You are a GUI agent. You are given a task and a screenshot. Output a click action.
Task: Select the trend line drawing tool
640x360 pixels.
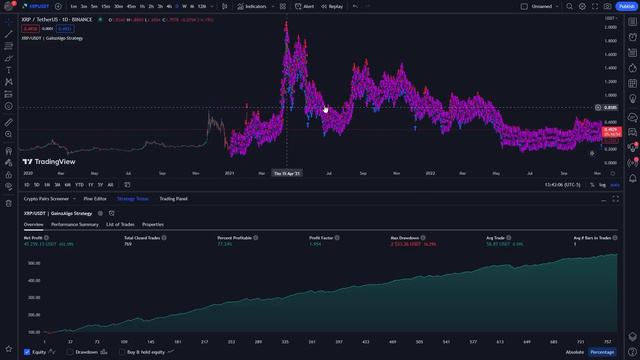click(9, 34)
